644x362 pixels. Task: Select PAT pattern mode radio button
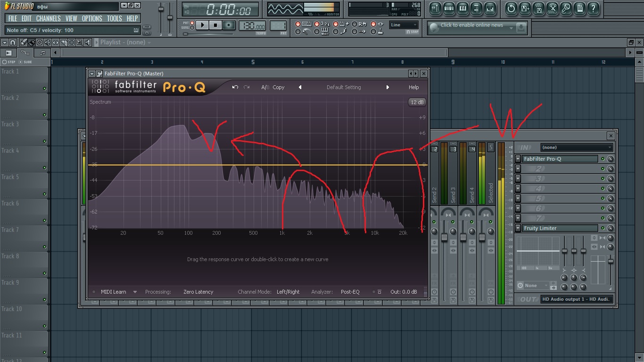pos(193,23)
